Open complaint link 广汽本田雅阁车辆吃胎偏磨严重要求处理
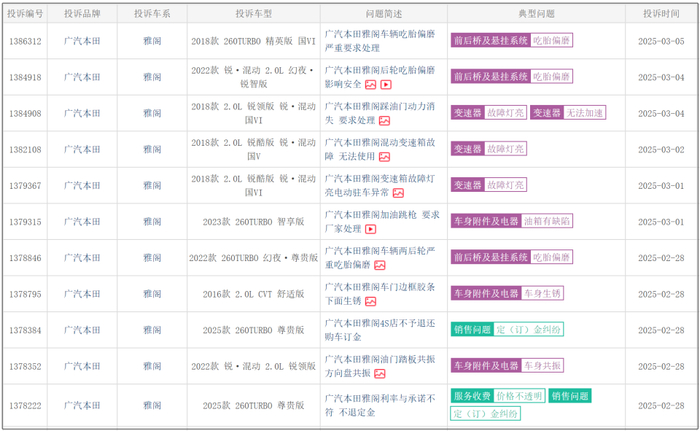The height and width of the screenshot is (431, 700). [x=380, y=41]
